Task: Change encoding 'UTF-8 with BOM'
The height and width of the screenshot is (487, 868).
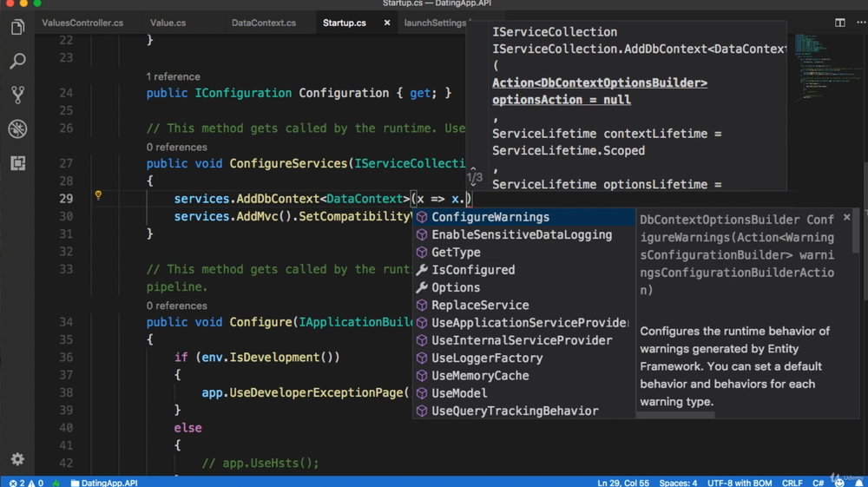Action: (740, 483)
